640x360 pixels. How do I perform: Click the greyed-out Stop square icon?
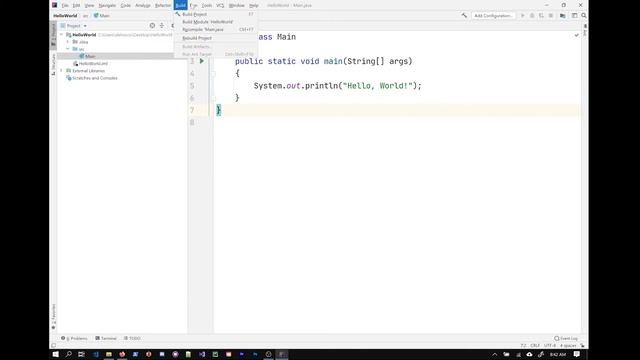tap(551, 16)
